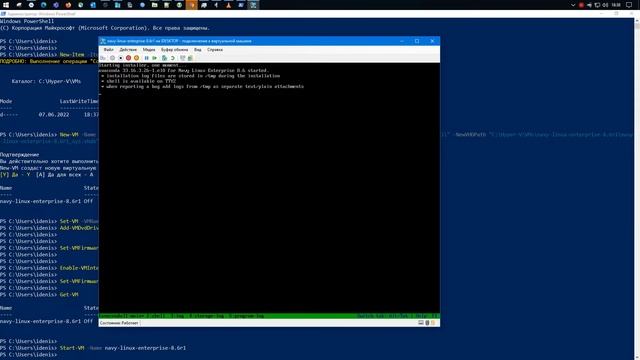
Task: Click the VM connection window title bar
Action: click(x=269, y=41)
